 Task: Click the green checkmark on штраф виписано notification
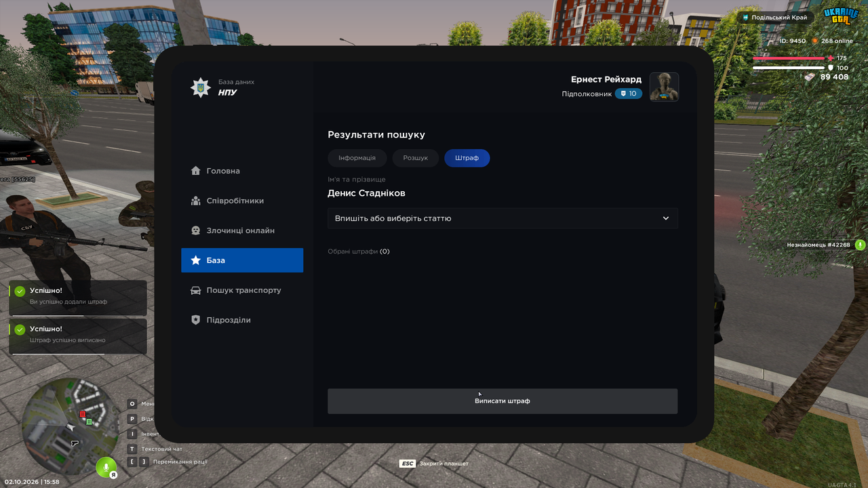point(20,329)
